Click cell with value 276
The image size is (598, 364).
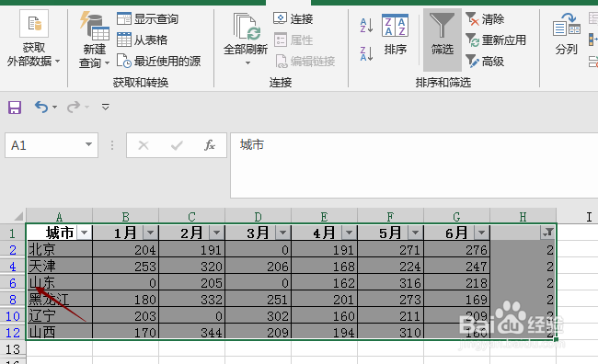(x=456, y=250)
